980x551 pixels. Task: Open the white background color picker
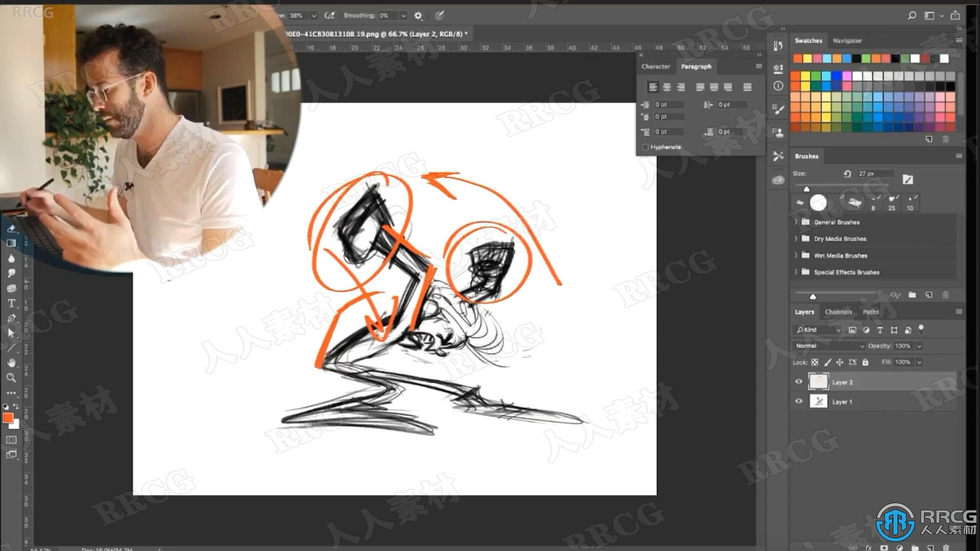16,425
